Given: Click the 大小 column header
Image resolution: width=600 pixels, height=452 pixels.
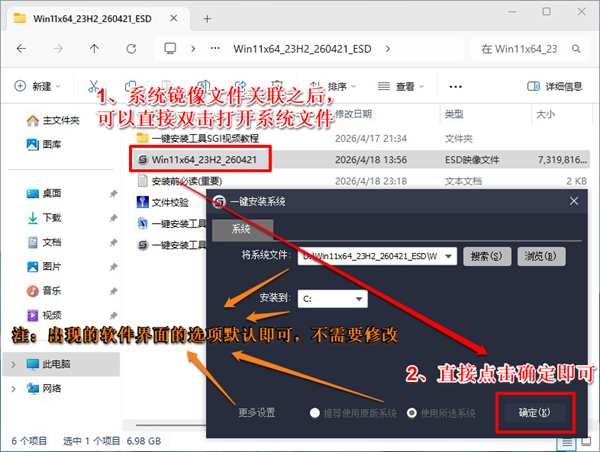Looking at the screenshot, I should point(546,114).
